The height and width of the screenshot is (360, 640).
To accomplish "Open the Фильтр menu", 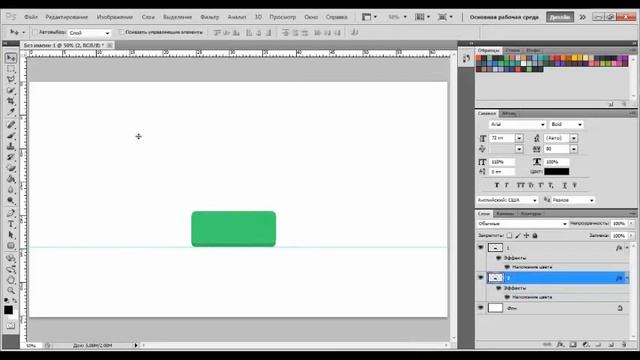I will (x=210, y=17).
